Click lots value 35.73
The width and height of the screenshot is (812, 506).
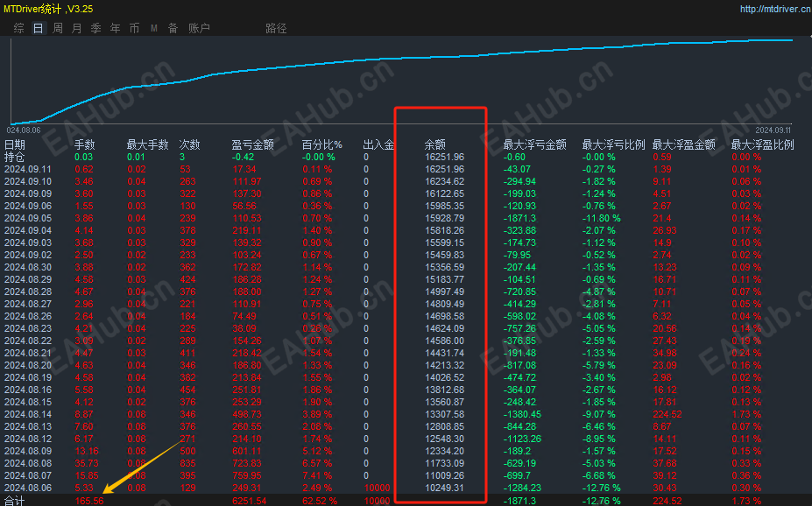click(x=87, y=463)
